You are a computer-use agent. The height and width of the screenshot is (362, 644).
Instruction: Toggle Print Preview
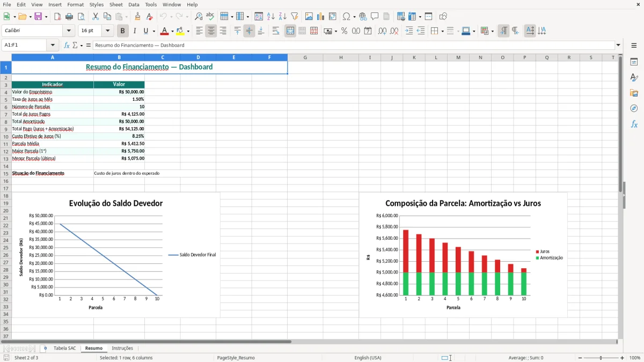click(x=80, y=17)
